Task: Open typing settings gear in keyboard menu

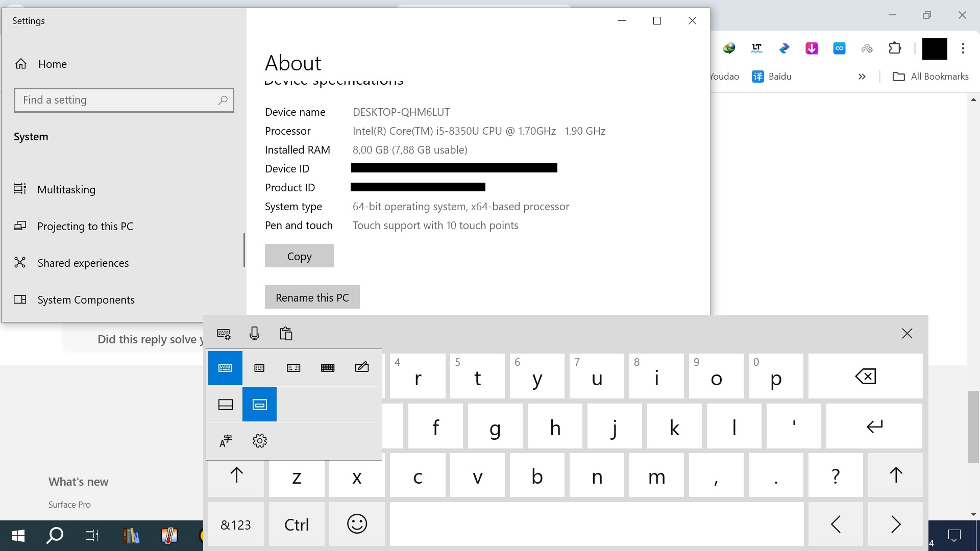Action: tap(259, 441)
